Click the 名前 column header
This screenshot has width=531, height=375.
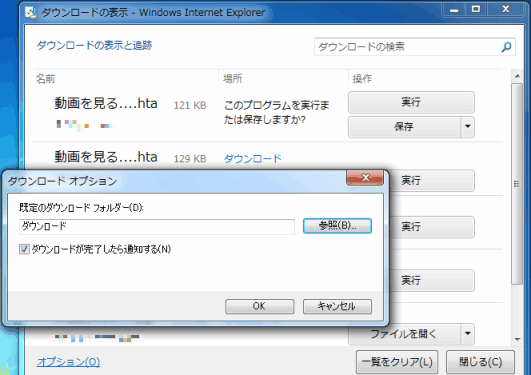click(x=46, y=79)
